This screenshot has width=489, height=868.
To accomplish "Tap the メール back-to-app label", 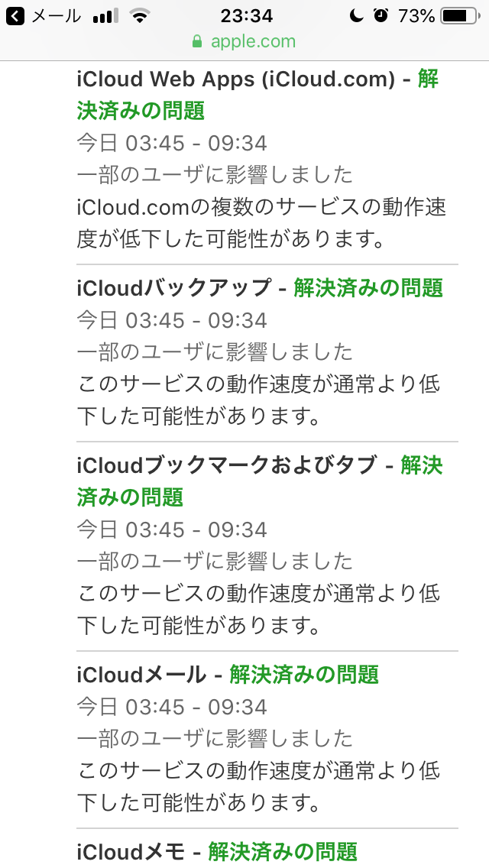I will (55, 16).
